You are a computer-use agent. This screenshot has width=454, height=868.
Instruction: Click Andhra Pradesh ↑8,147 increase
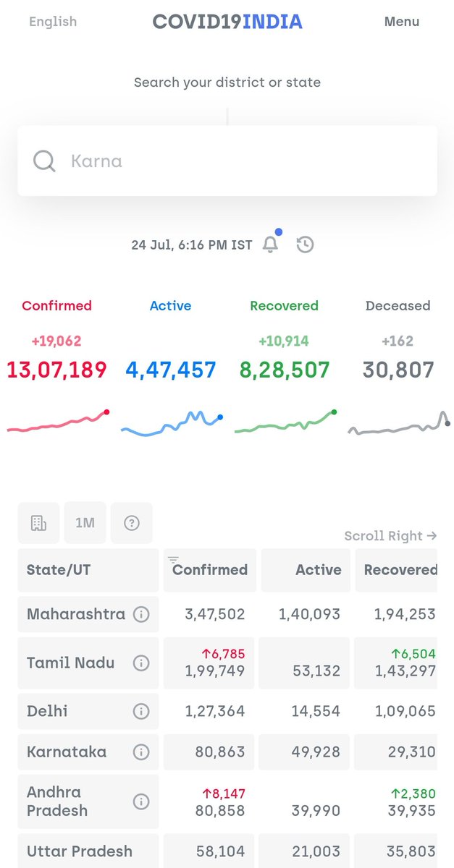click(x=224, y=793)
